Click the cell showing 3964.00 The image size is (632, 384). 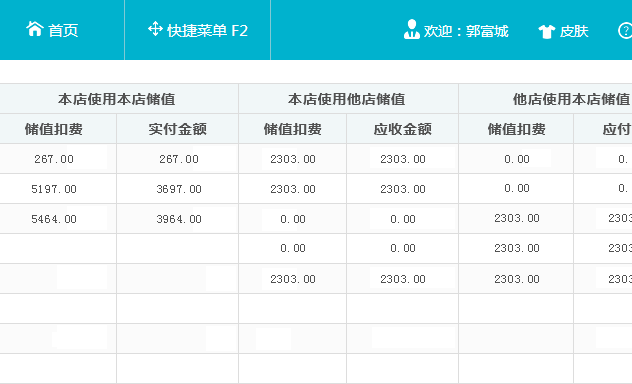(x=177, y=219)
